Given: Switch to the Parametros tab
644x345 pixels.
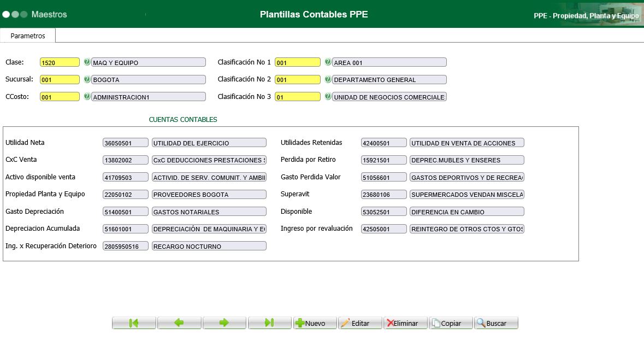Looking at the screenshot, I should (x=28, y=35).
